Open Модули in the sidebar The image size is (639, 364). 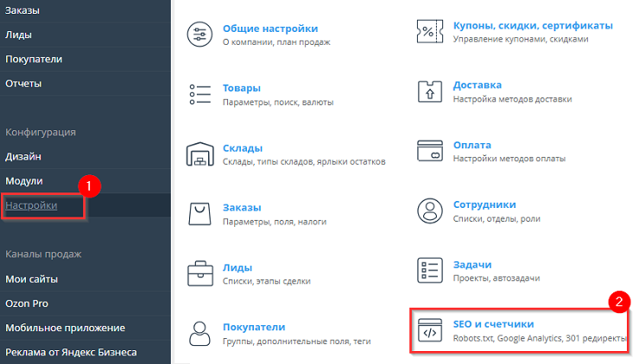point(24,181)
